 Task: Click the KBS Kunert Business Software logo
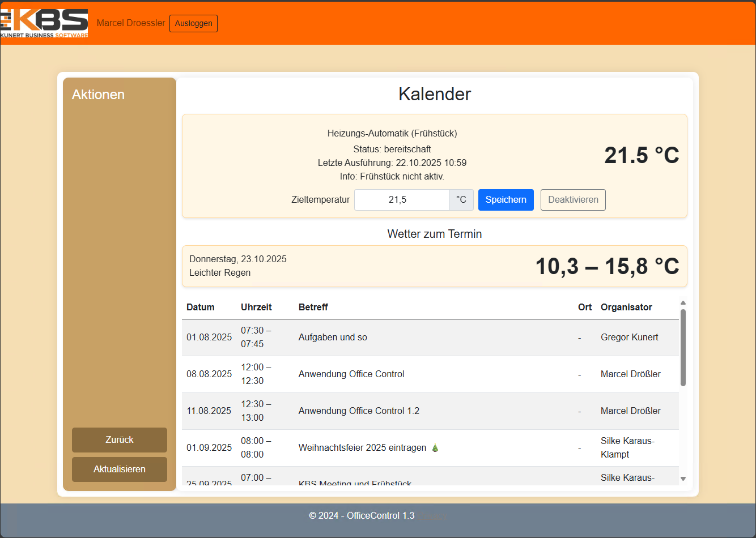[x=44, y=23]
